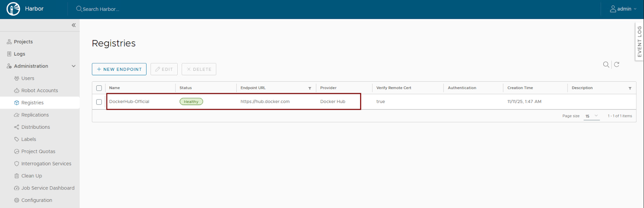Screen dimensions: 644x208
Task: Click the Job Service Dashboard icon
Action: point(17,188)
